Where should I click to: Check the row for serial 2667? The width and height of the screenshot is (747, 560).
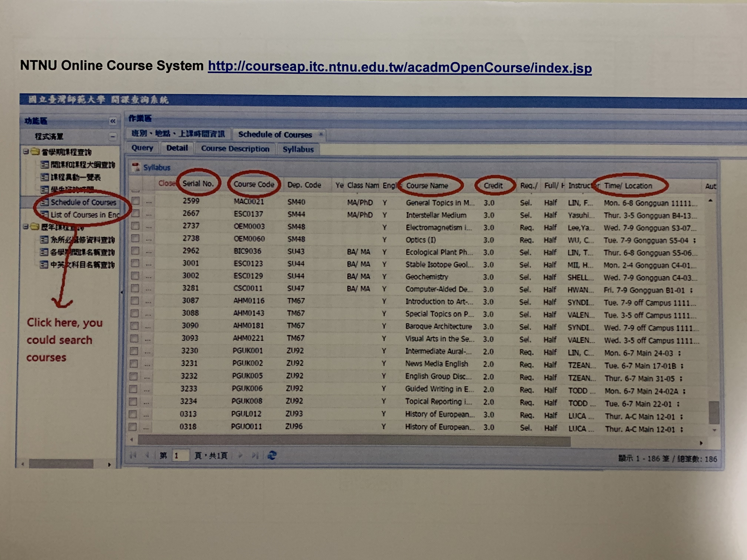pos(136,213)
